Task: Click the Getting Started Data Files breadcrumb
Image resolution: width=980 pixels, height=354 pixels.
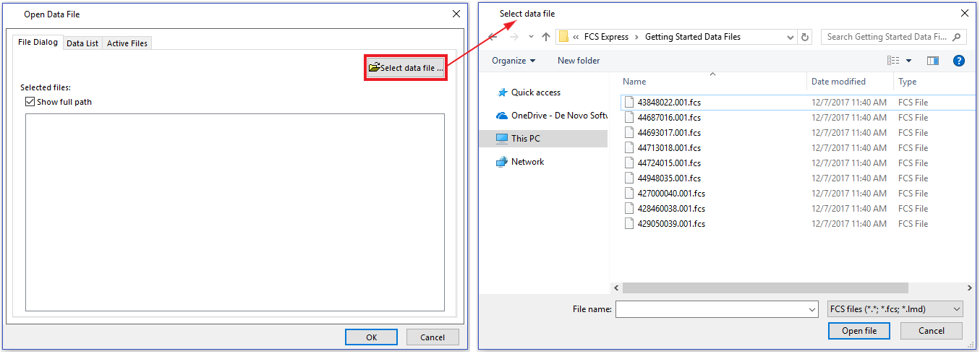Action: pyautogui.click(x=693, y=37)
